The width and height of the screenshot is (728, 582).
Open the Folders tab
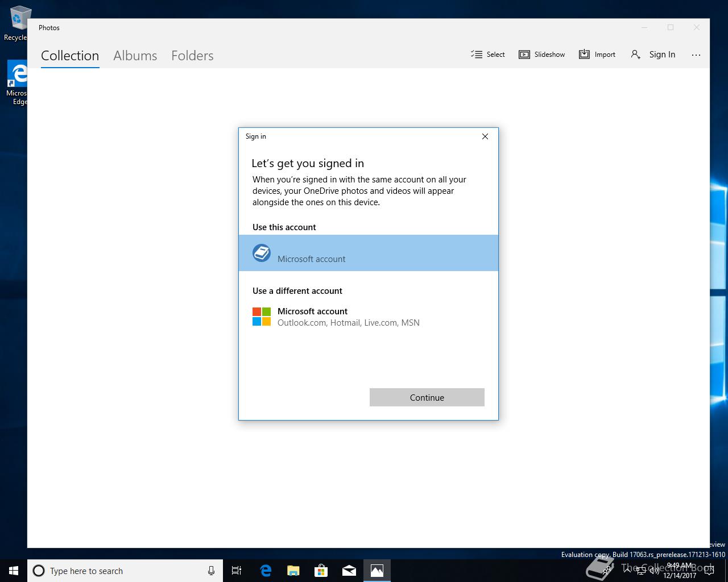(192, 56)
